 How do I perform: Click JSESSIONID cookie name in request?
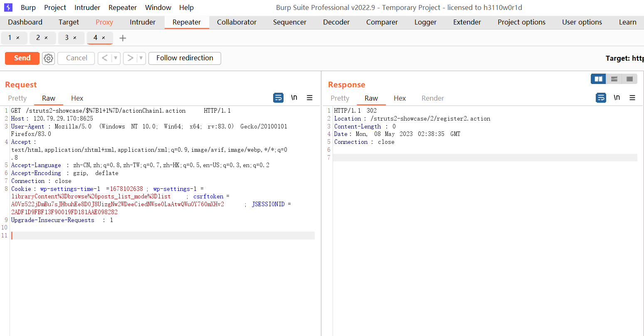(x=268, y=204)
